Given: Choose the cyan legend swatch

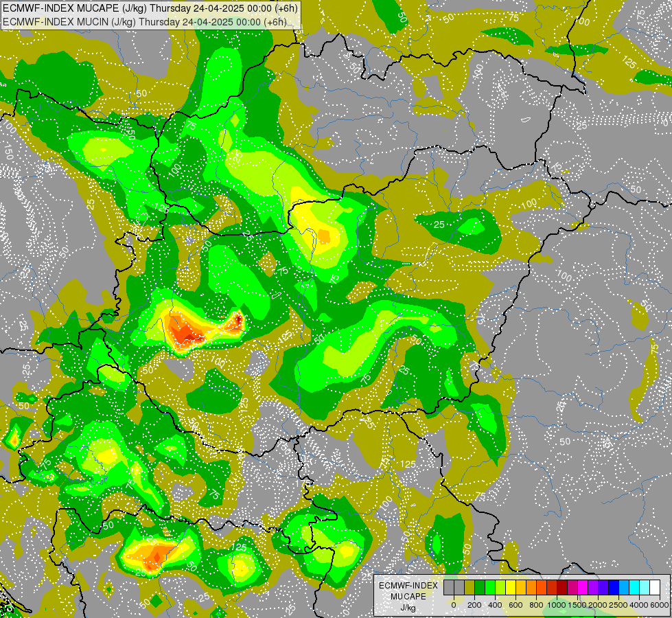Looking at the screenshot, I should [635, 588].
